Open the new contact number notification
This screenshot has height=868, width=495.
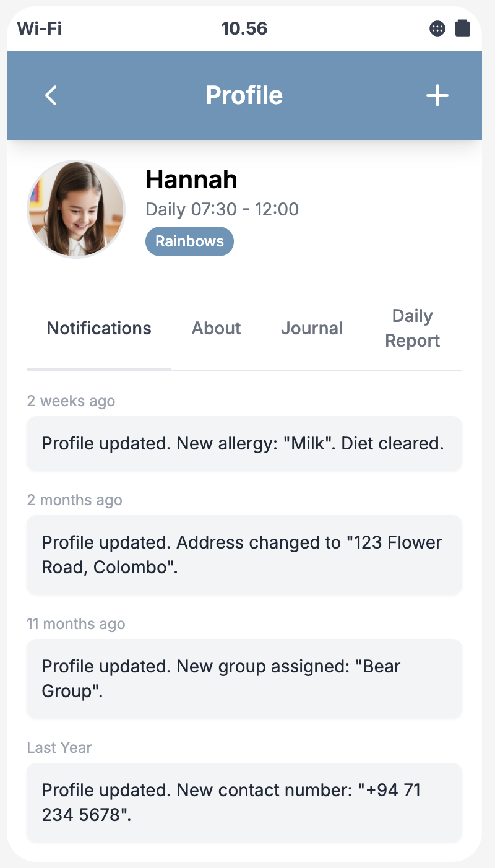click(x=244, y=802)
